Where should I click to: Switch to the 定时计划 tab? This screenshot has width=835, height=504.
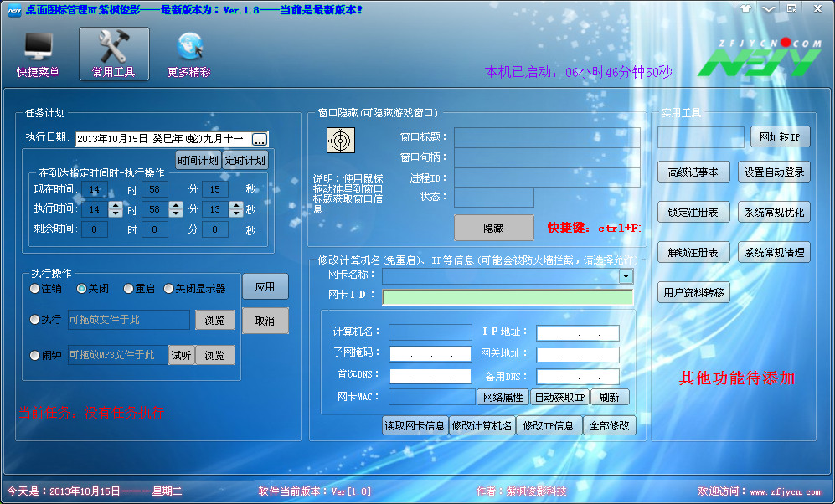[245, 161]
